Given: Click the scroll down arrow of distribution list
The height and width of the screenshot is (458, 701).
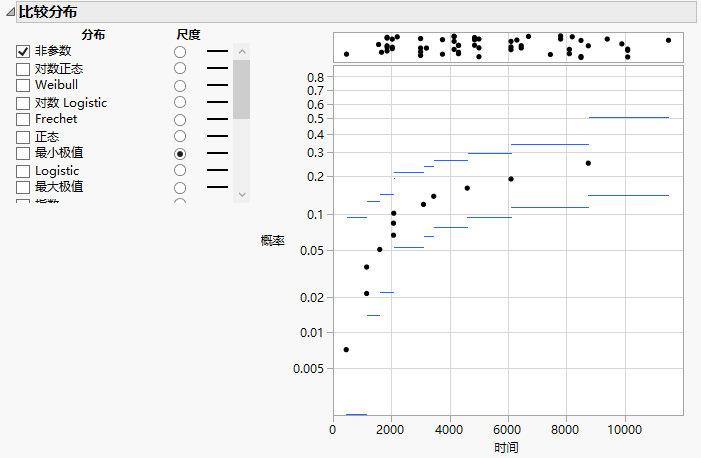Looking at the screenshot, I should tap(242, 195).
